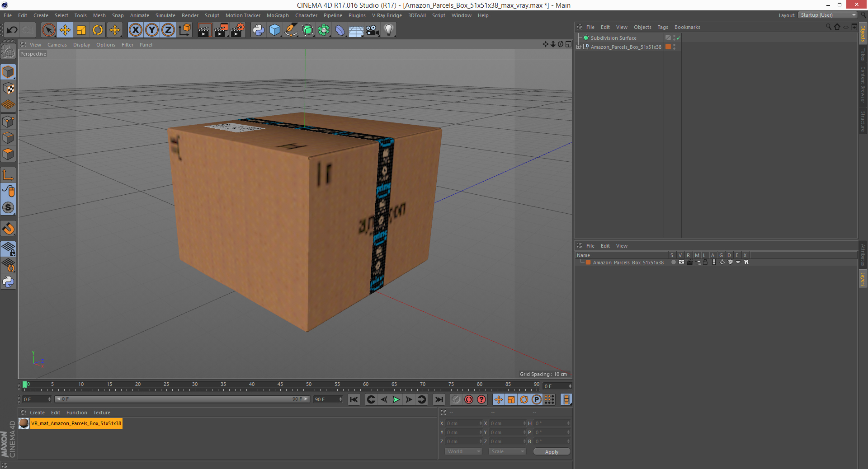Open Edit Render Settings
868x469 pixels.
238,30
